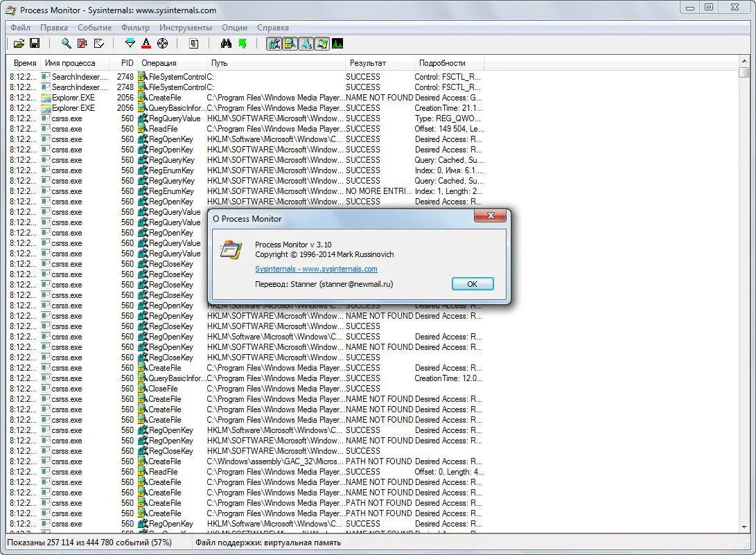Open the Файл menu
This screenshot has width=756, height=555.
tap(20, 28)
